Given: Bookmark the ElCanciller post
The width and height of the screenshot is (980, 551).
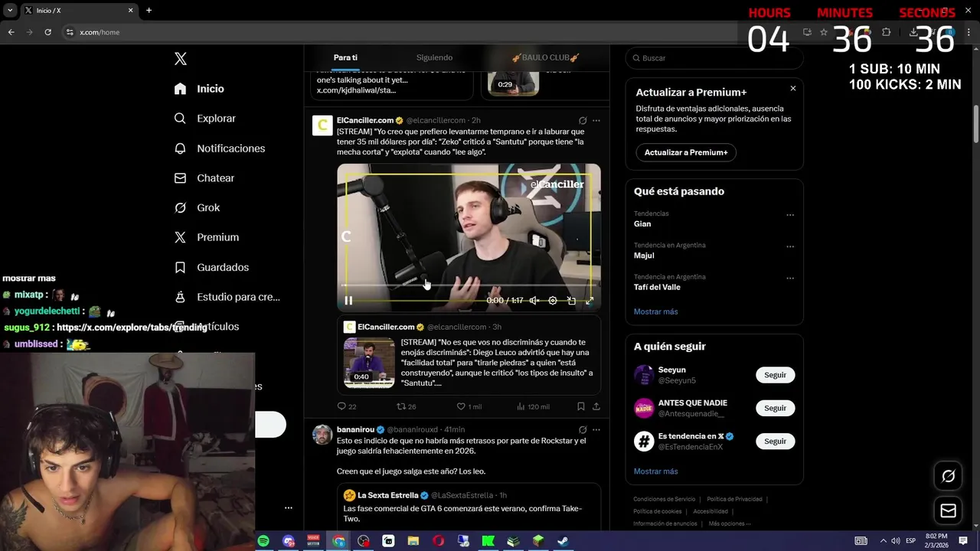Looking at the screenshot, I should coord(581,406).
